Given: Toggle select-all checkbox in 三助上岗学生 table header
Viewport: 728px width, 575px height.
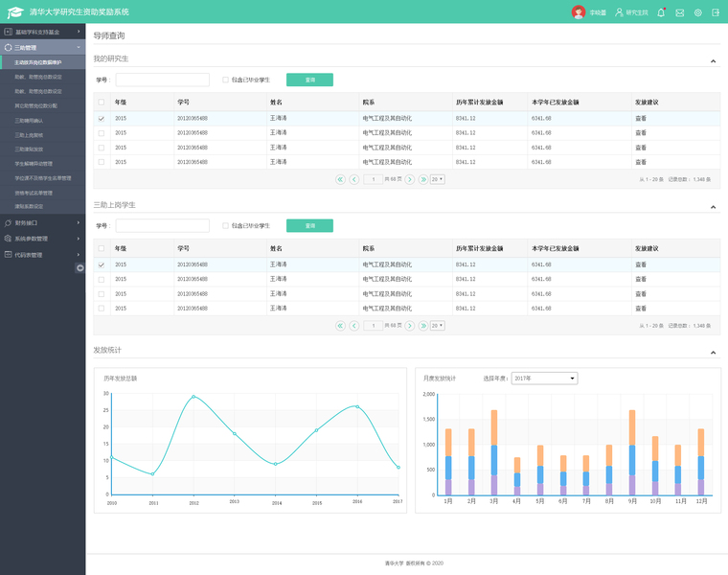Looking at the screenshot, I should (102, 248).
